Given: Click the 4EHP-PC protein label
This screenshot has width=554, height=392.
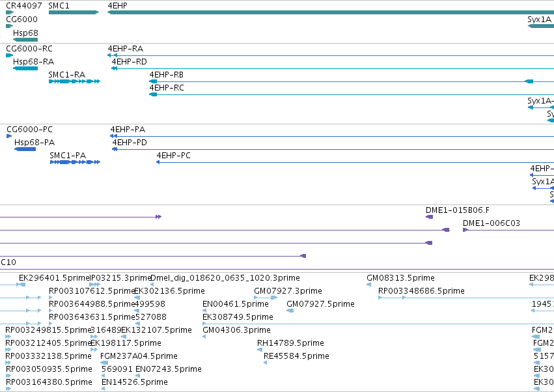Looking at the screenshot, I should coord(173,156).
